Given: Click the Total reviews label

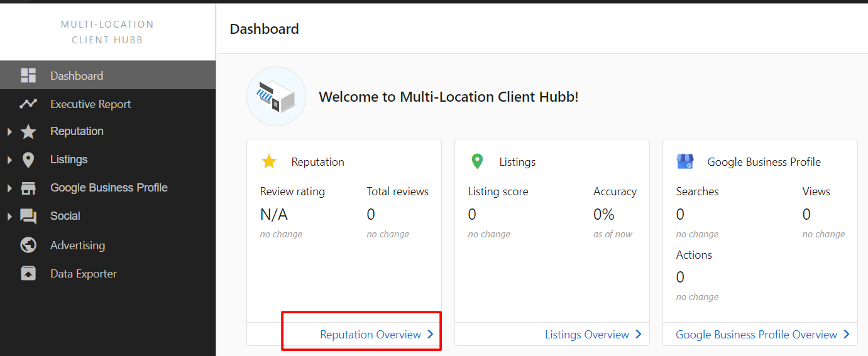Looking at the screenshot, I should (x=398, y=191).
